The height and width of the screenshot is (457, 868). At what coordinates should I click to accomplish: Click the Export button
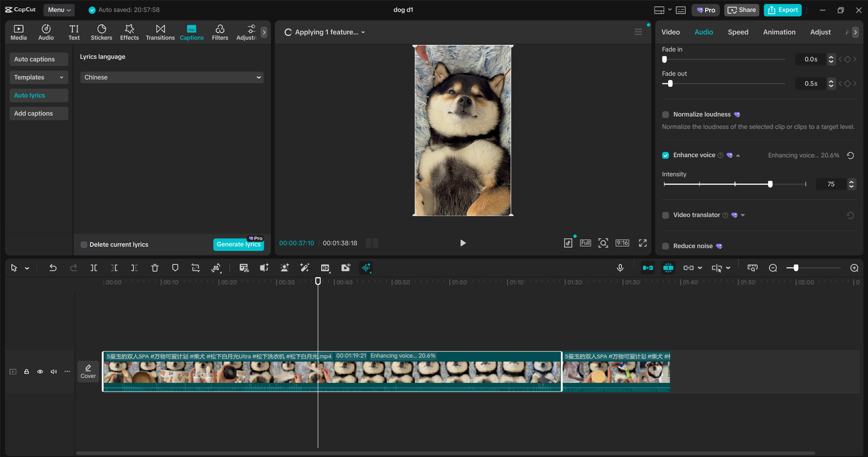(x=783, y=10)
